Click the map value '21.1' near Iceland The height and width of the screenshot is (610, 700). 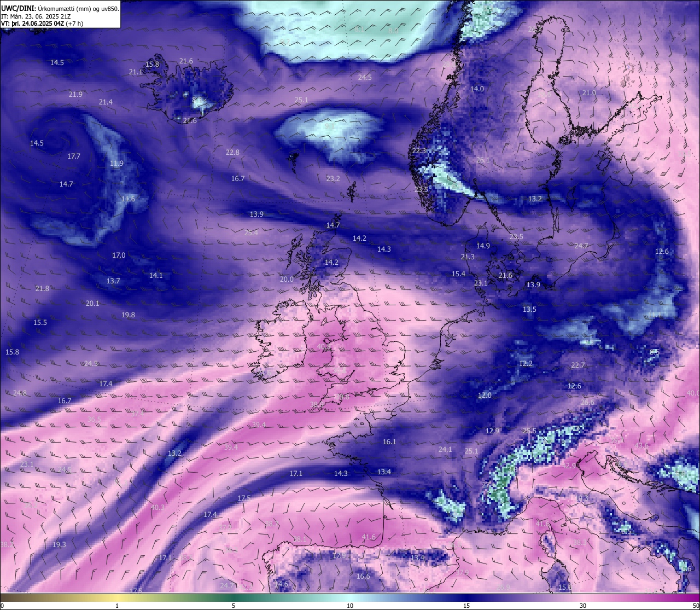[136, 72]
